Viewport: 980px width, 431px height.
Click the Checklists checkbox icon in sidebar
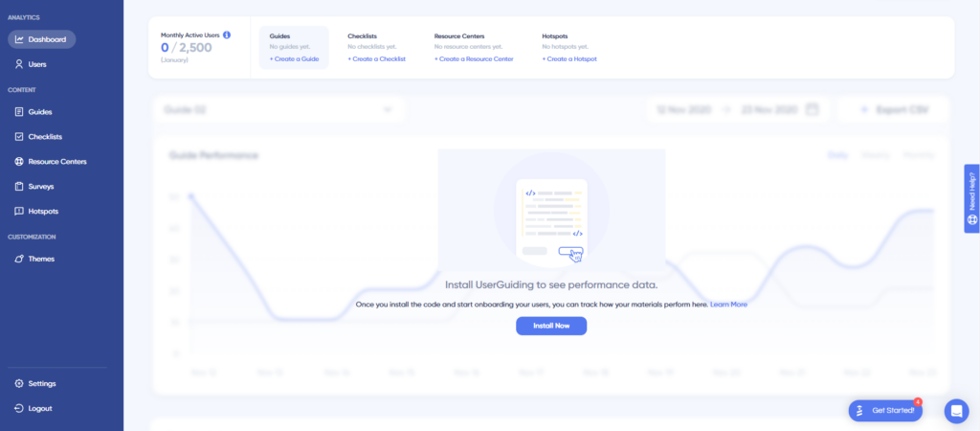pos(19,136)
